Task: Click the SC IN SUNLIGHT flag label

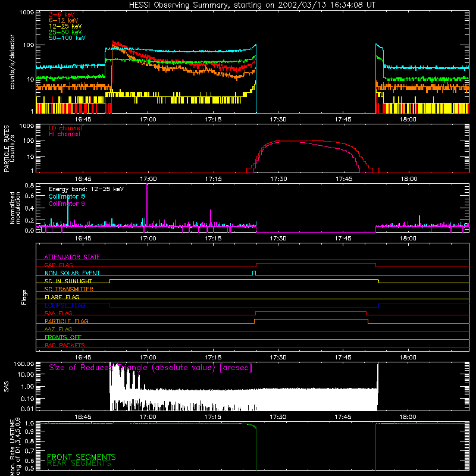Action: click(x=68, y=281)
